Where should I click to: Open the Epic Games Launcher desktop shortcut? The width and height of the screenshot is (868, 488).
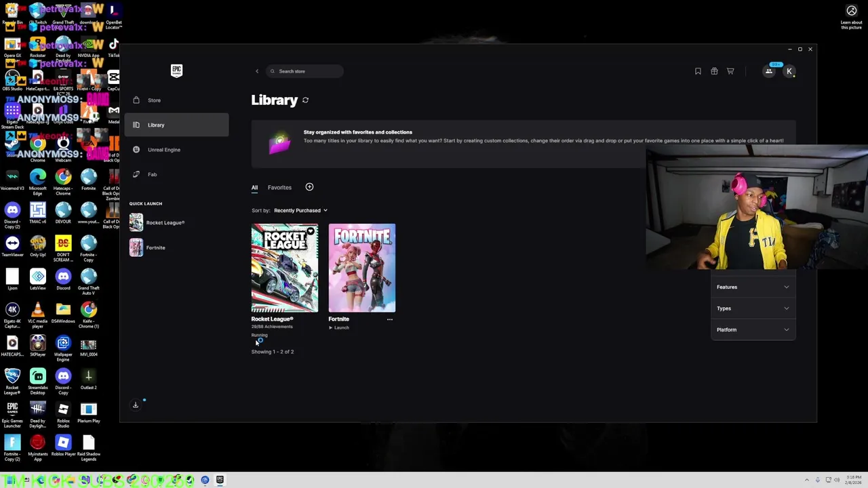12,415
